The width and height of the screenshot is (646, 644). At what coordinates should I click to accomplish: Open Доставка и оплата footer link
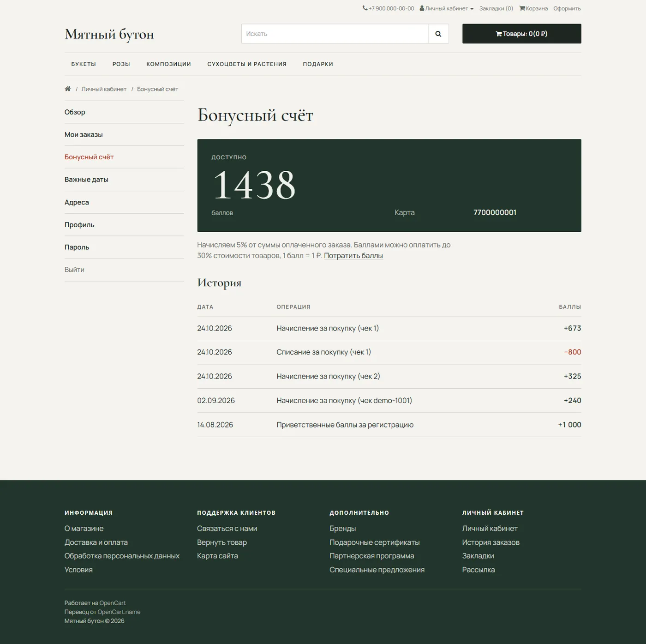(96, 542)
